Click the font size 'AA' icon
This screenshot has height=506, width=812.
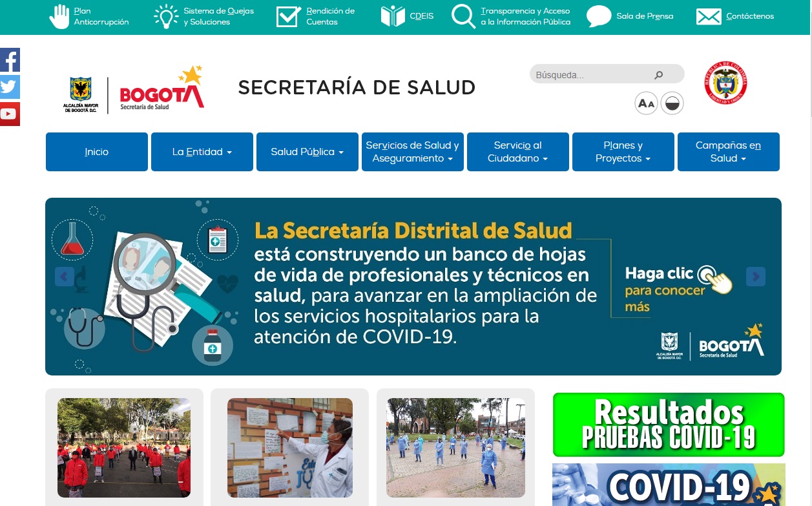(646, 103)
